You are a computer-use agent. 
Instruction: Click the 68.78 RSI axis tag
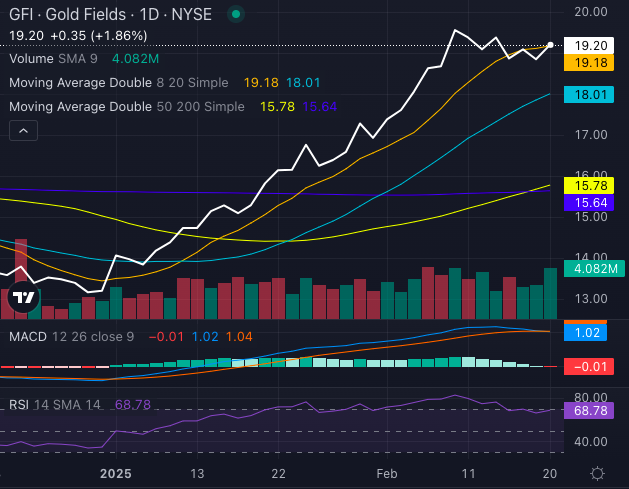coord(589,411)
